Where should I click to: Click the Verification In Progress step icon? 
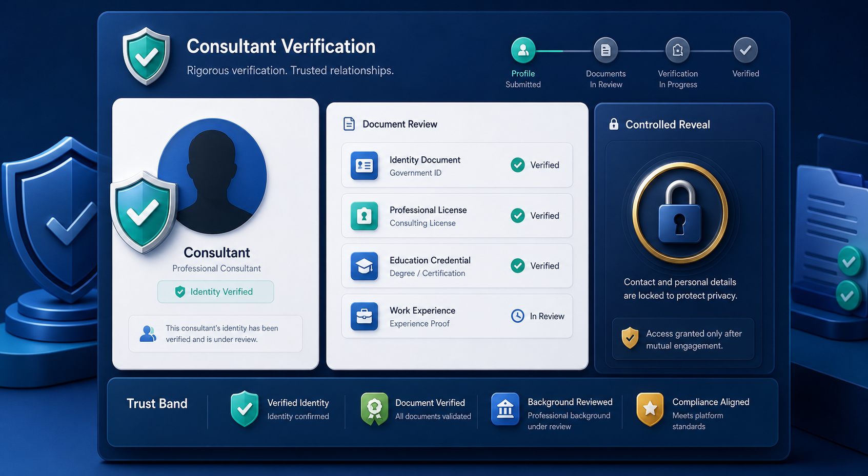(678, 50)
